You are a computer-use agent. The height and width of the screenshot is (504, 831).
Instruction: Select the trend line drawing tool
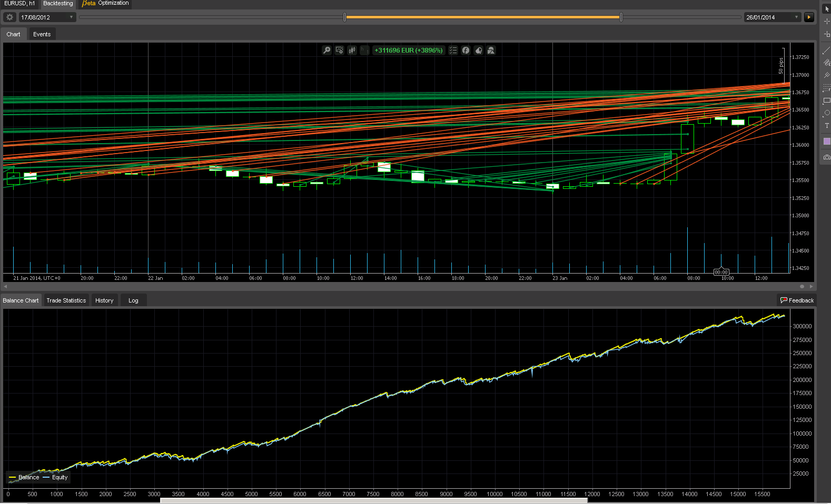[x=826, y=51]
